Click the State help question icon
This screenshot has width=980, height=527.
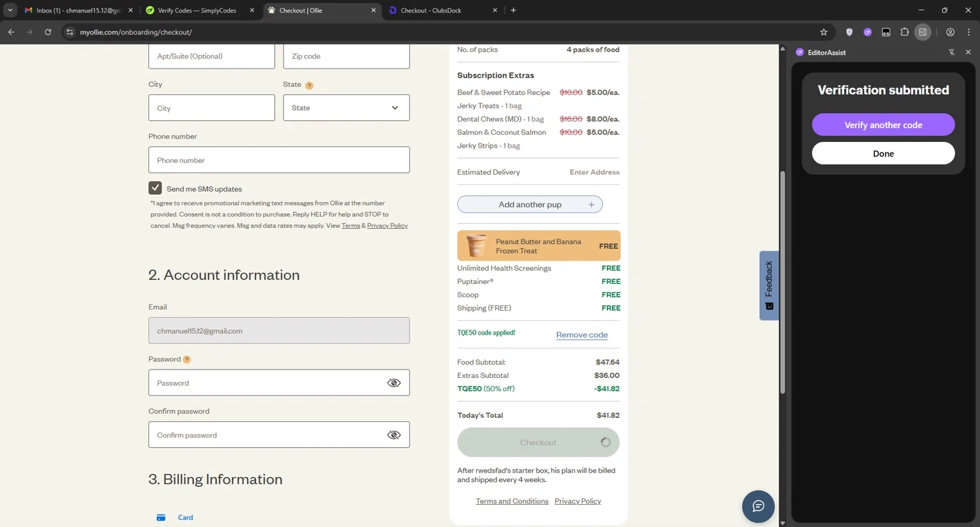(x=310, y=85)
